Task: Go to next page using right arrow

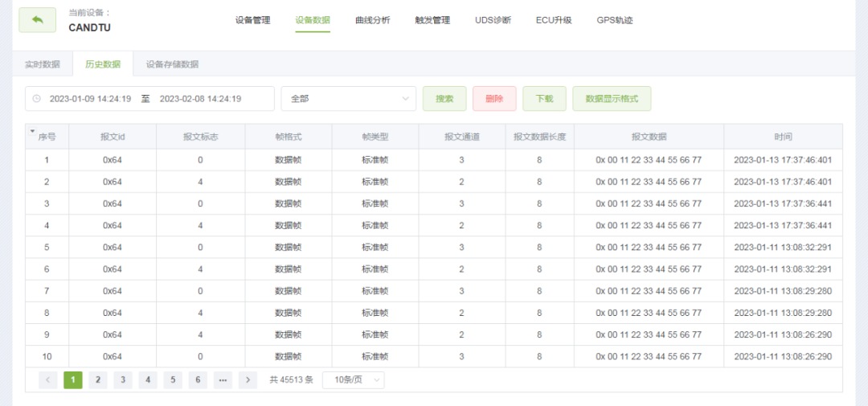Action: tap(248, 380)
